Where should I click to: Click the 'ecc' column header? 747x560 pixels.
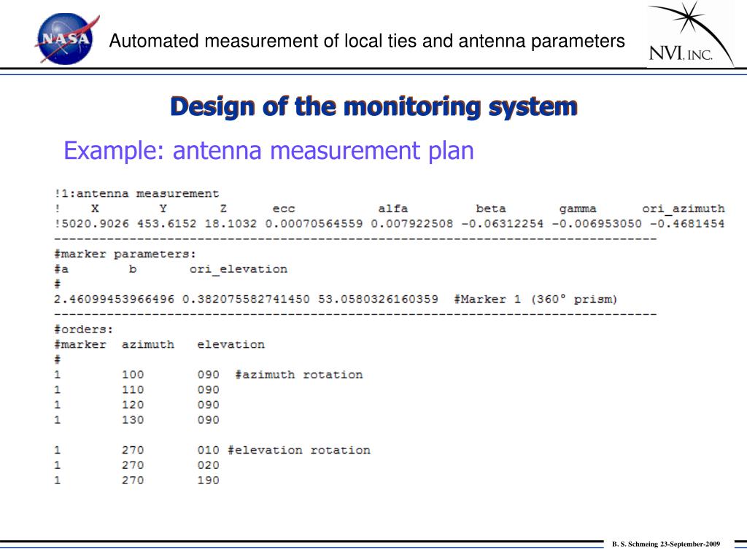[284, 209]
